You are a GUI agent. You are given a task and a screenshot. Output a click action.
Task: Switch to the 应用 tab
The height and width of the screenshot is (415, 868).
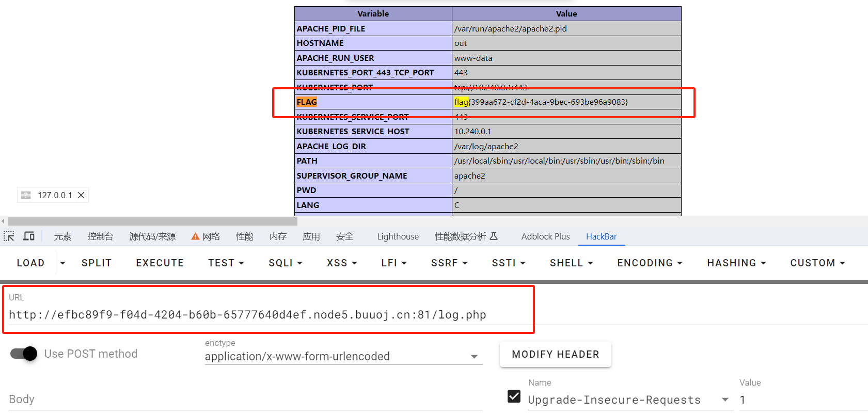(x=311, y=236)
